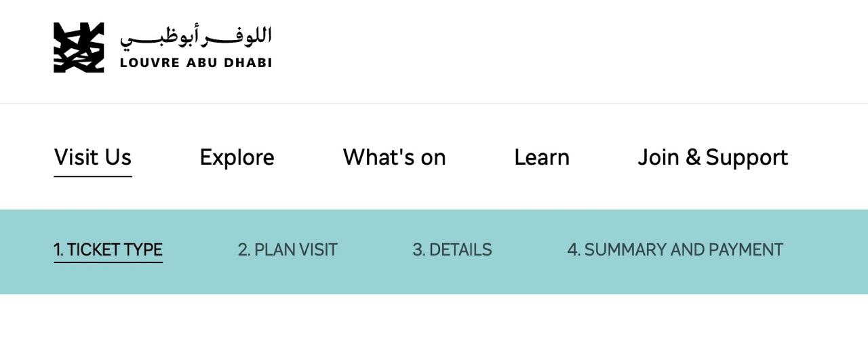Click the Louvre Abu Dhabi geometric logo icon
Viewport: 868px width, 362px height.
click(x=79, y=47)
